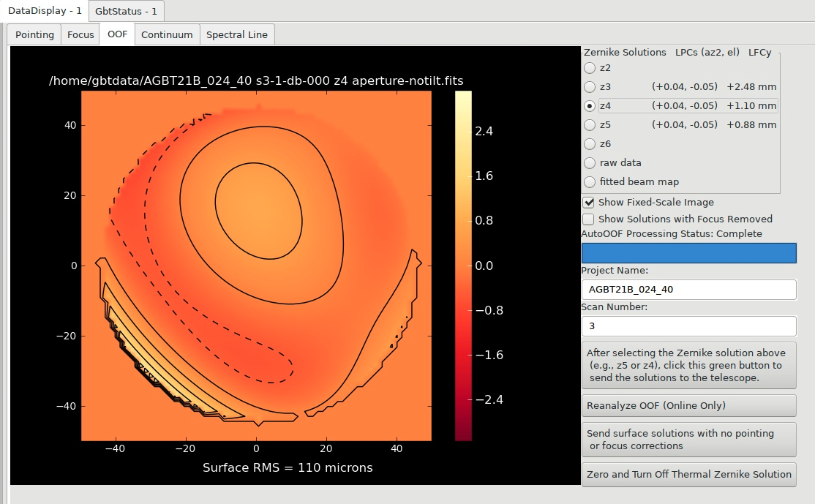Click the color scale bar beside the plot
The image size is (815, 504).
(x=463, y=266)
